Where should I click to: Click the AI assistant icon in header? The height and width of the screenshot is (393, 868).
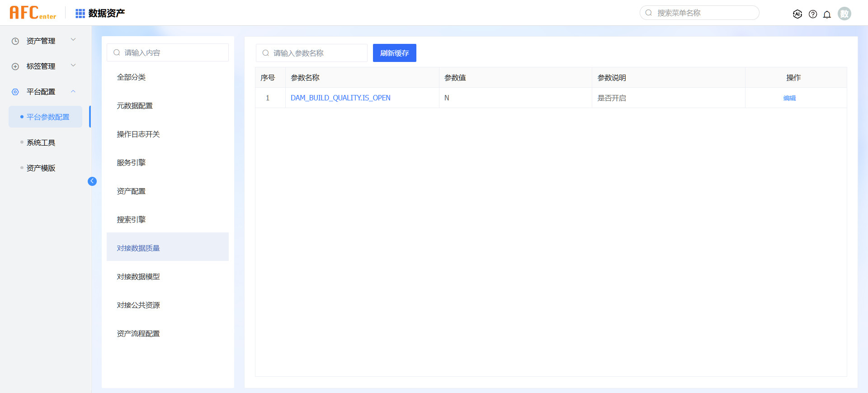[797, 14]
